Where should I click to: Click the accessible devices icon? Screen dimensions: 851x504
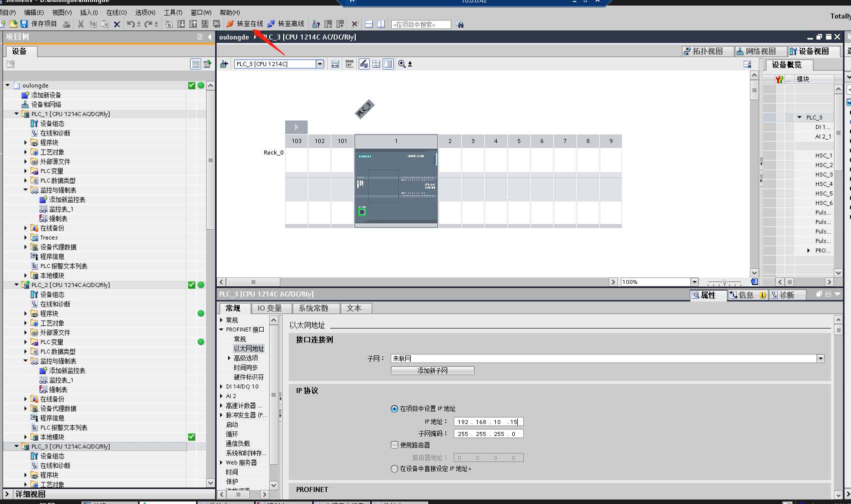(x=316, y=24)
